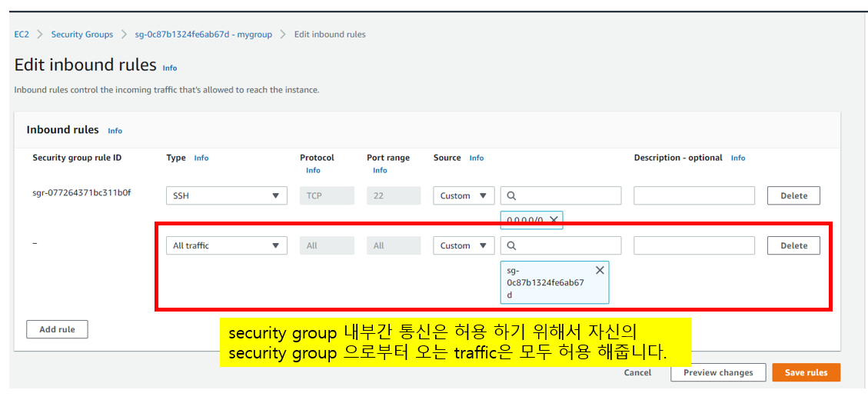The image size is (868, 400).
Task: Open Info link beside Inbound rules heading
Action: (115, 132)
